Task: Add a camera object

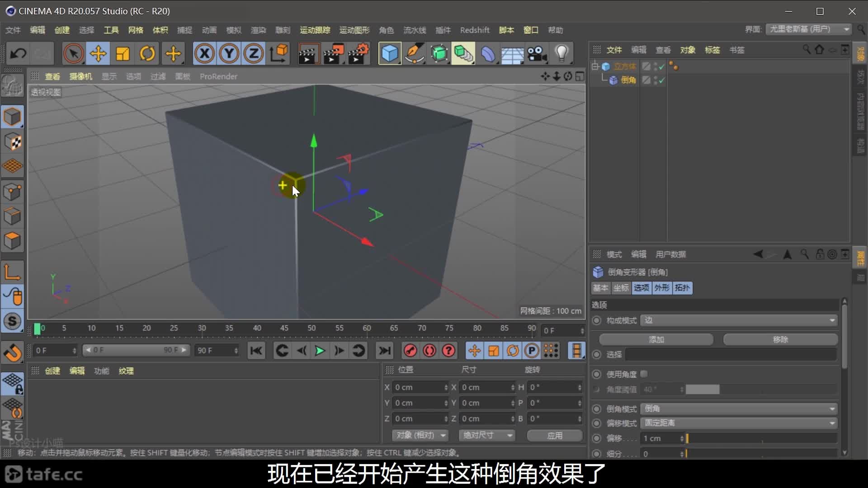Action: pyautogui.click(x=537, y=53)
